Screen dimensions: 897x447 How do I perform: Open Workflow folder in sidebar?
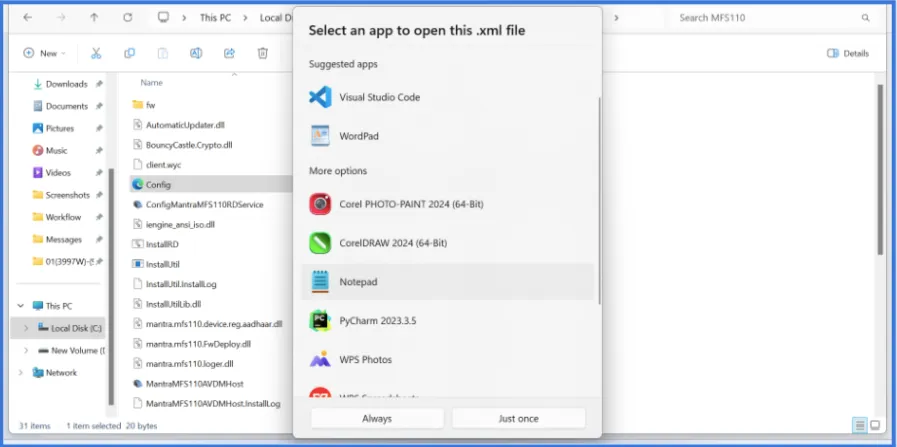[63, 217]
